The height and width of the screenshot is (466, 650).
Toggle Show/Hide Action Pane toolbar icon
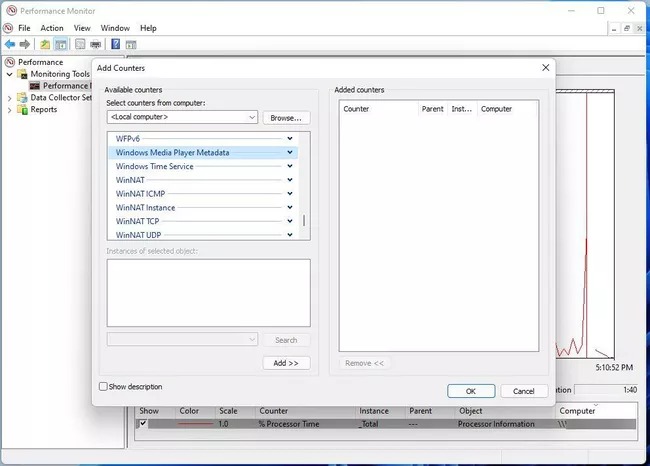[x=131, y=44]
